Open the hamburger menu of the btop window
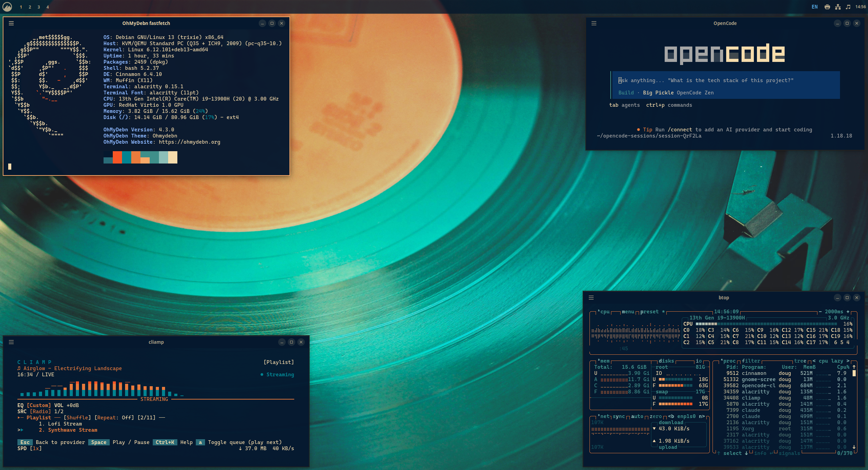Viewport: 868px width, 470px height. tap(591, 298)
